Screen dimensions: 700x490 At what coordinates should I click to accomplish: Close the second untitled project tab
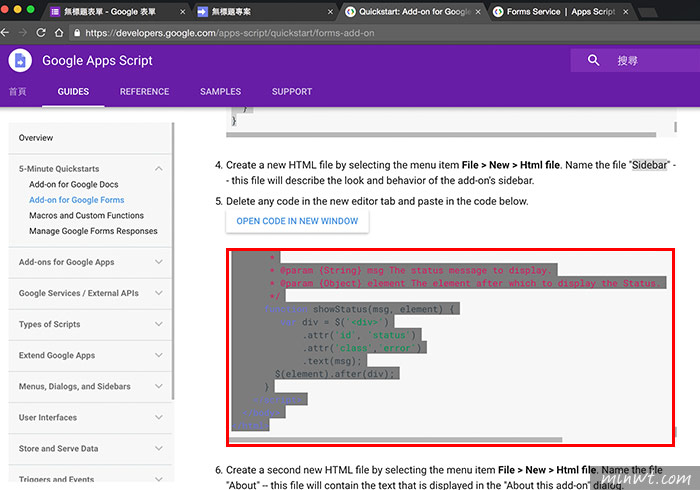point(330,12)
